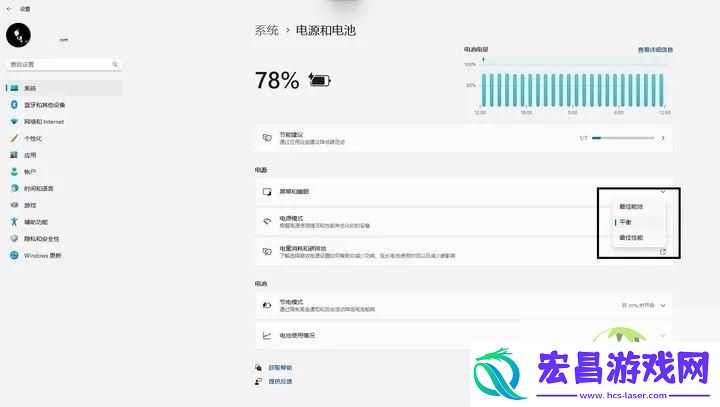Click the search settings input field

click(64, 64)
